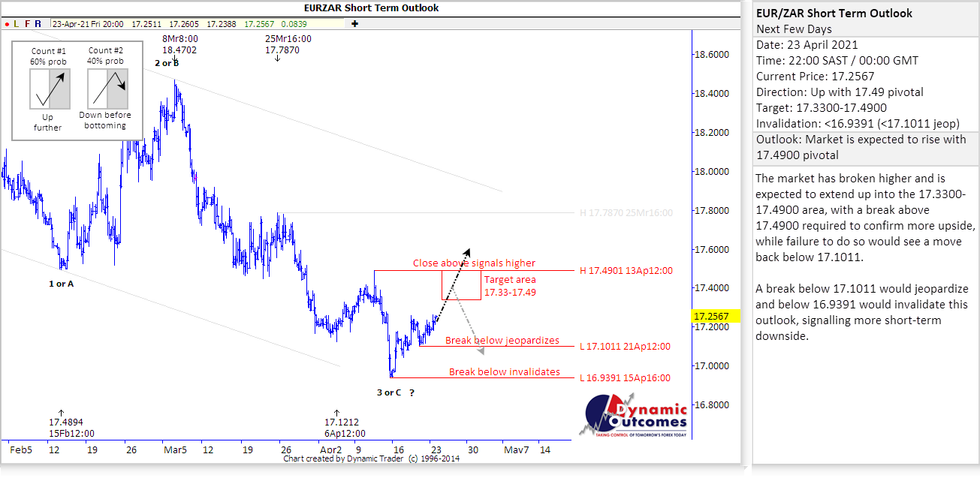Click the '3 or C ?' wave label
Screen dimensions: 980x478
(396, 392)
